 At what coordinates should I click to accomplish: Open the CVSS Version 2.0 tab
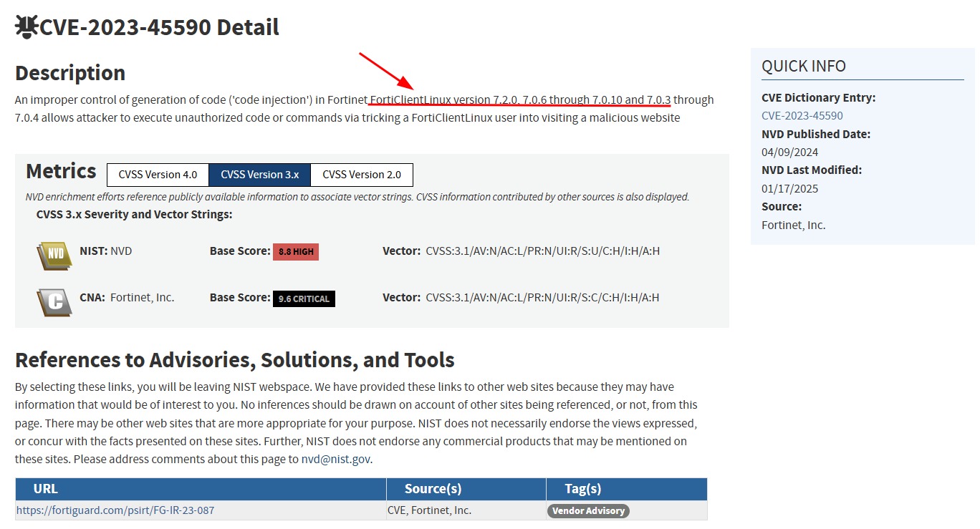(361, 175)
